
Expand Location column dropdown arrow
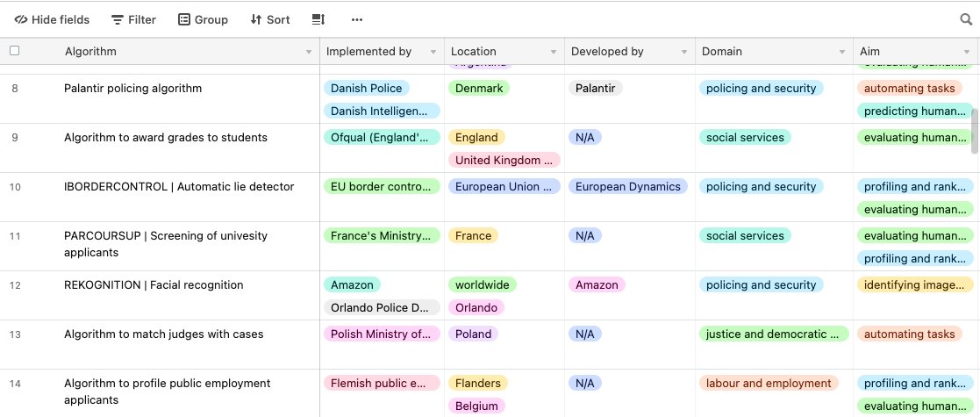[x=553, y=52]
